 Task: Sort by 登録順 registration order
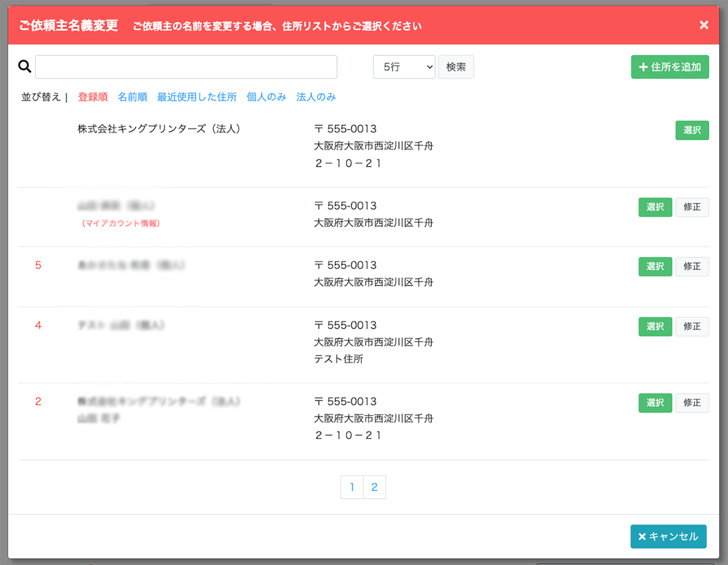tap(93, 97)
